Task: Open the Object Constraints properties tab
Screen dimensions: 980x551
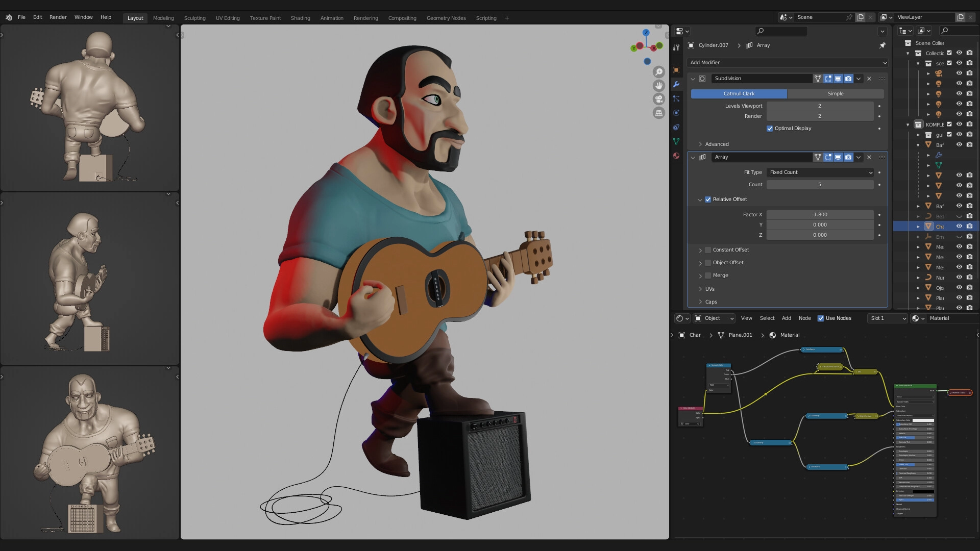Action: (x=676, y=127)
